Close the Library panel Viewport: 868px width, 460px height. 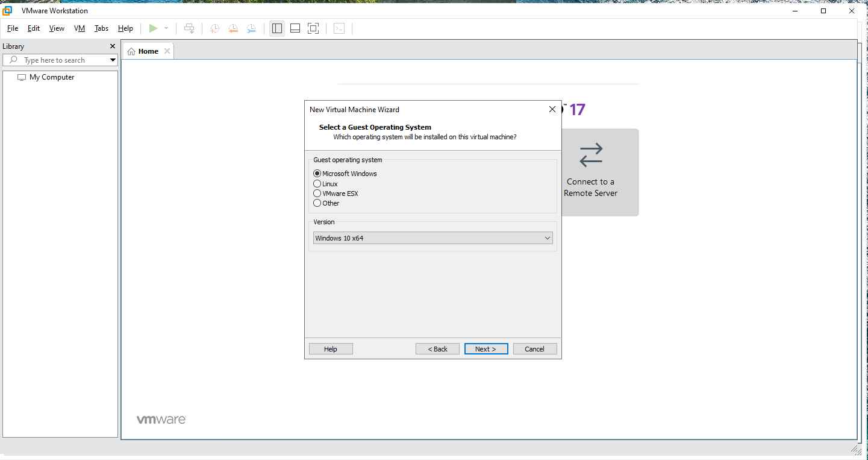click(x=112, y=46)
